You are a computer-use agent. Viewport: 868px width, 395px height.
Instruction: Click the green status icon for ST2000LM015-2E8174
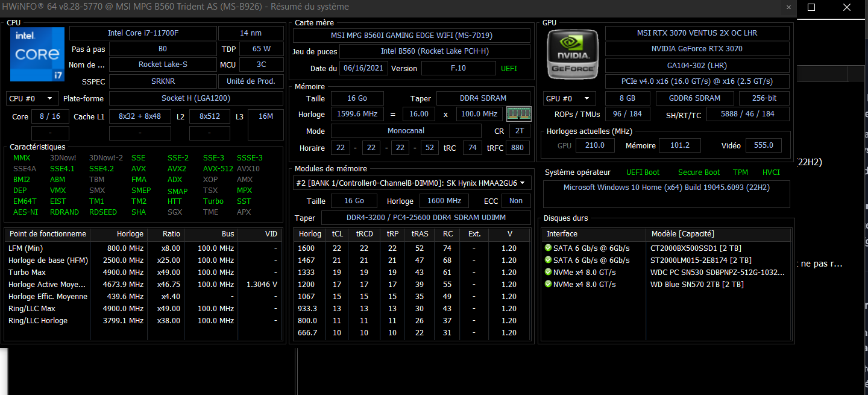pos(548,260)
